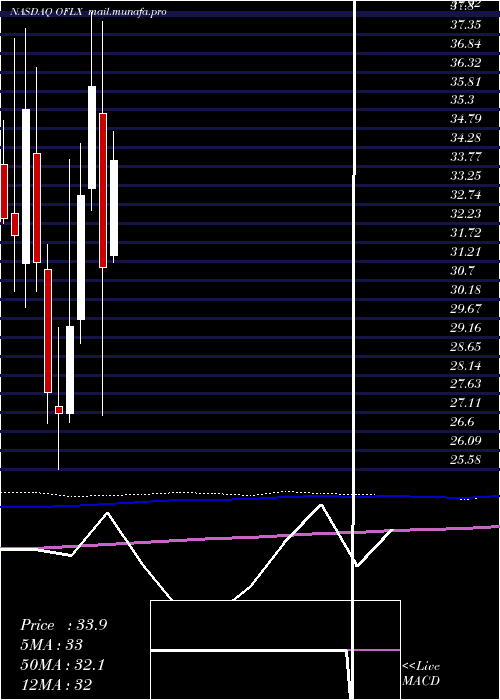This screenshot has height=700, width=500.
Task: Click the 35.81 price axis label
Action: click(466, 82)
